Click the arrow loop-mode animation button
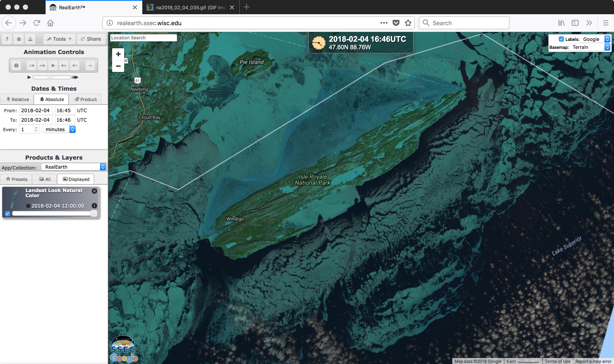 [90, 65]
